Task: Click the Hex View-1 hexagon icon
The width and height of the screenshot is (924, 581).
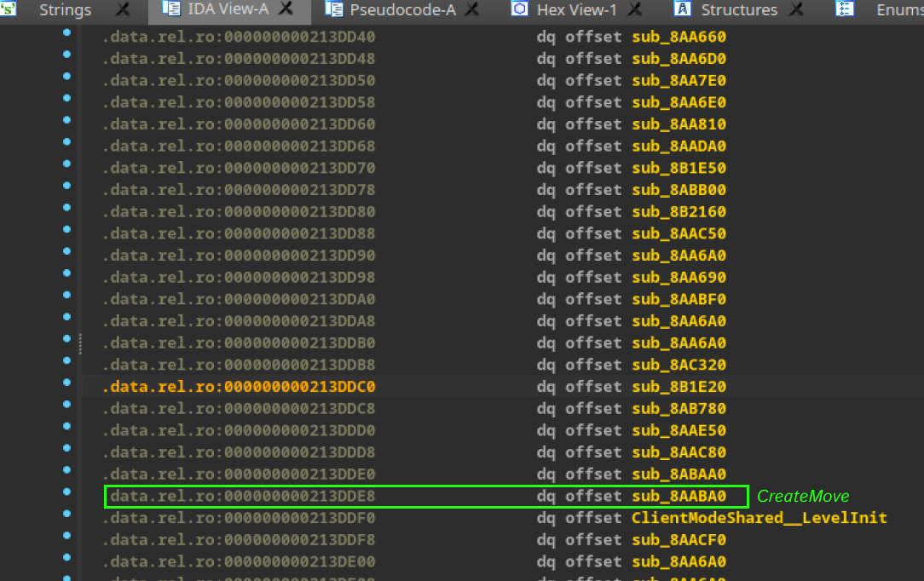Action: [x=519, y=9]
